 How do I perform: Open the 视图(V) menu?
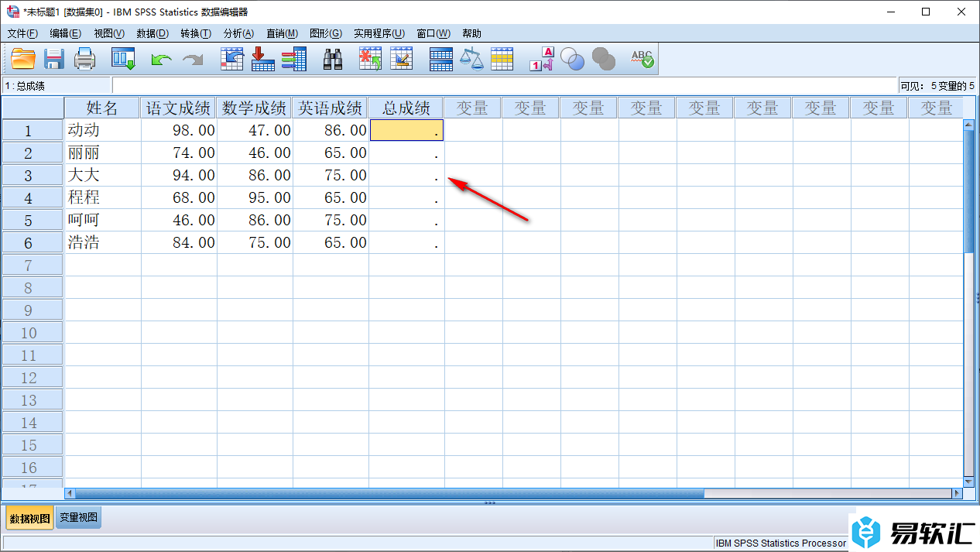tap(109, 33)
